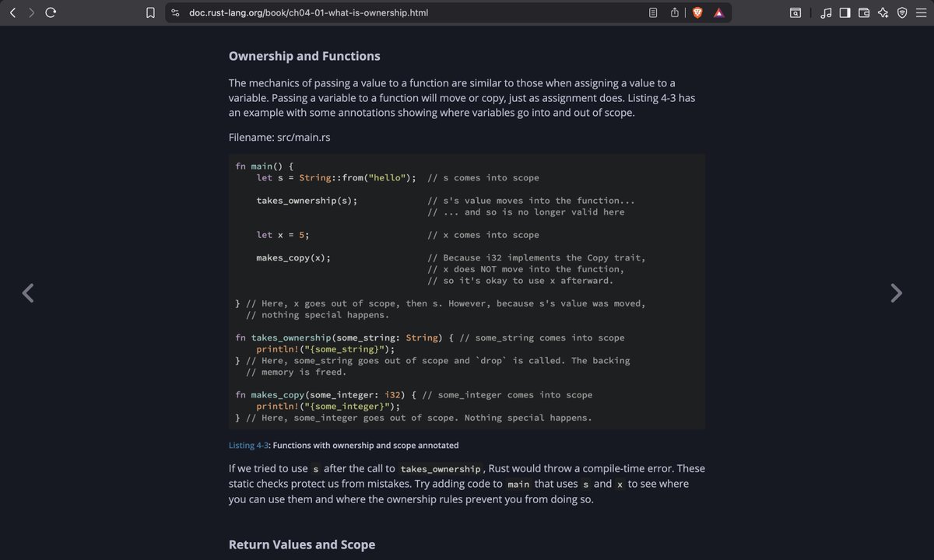Image resolution: width=934 pixels, height=560 pixels.
Task: Open the Brave VPN shield icon
Action: tap(902, 12)
